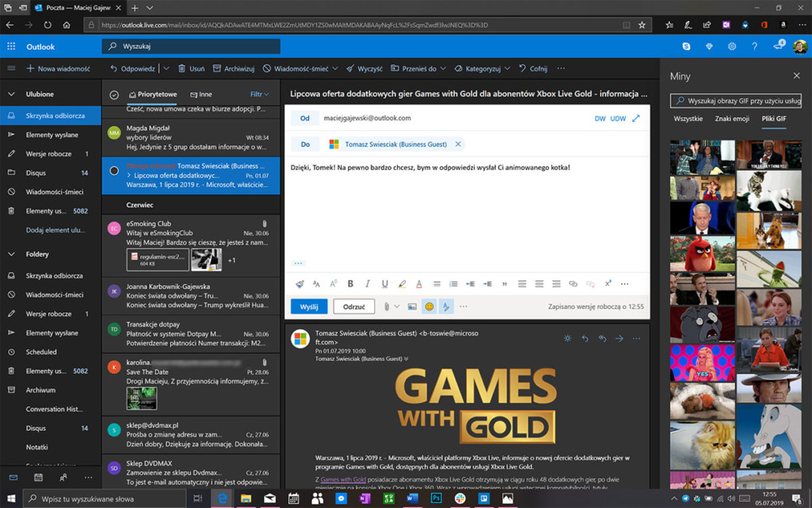Collapse the Ulubione section
This screenshot has width=812, height=508.
point(11,94)
